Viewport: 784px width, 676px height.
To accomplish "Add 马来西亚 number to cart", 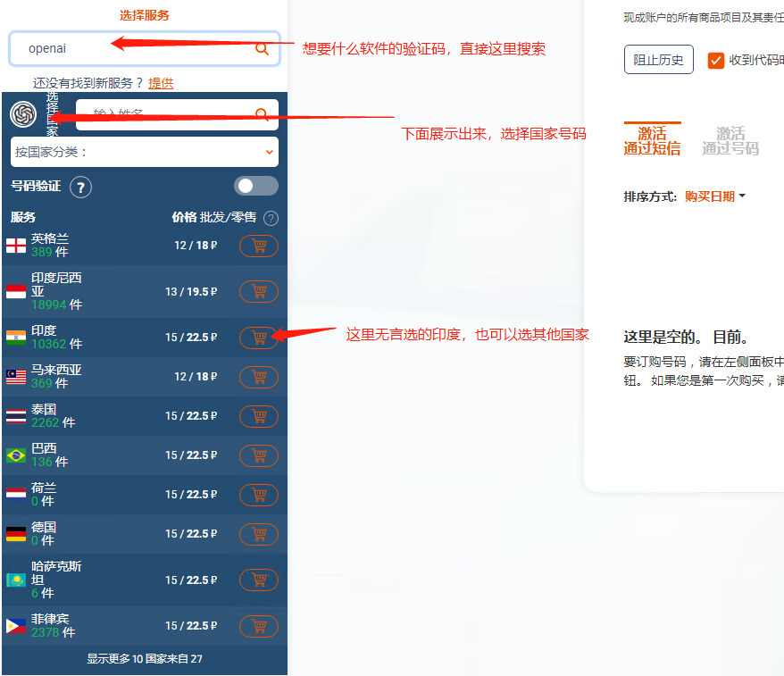I will coord(258,377).
